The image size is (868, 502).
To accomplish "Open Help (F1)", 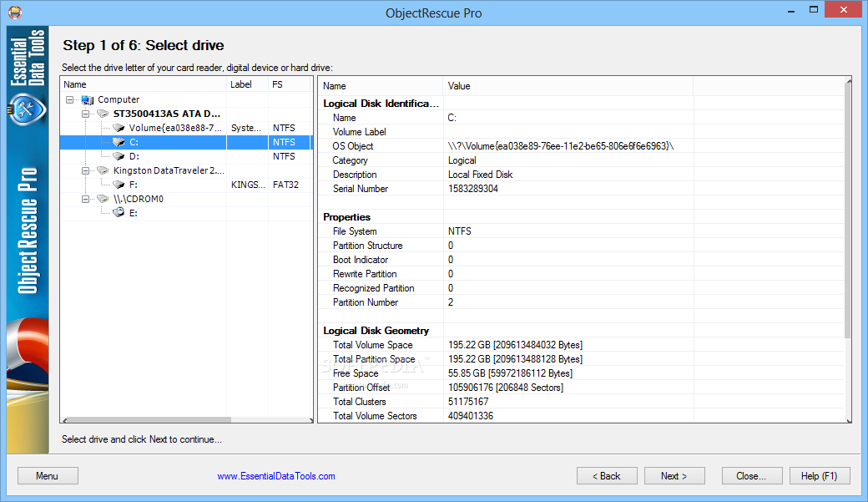I will point(820,476).
